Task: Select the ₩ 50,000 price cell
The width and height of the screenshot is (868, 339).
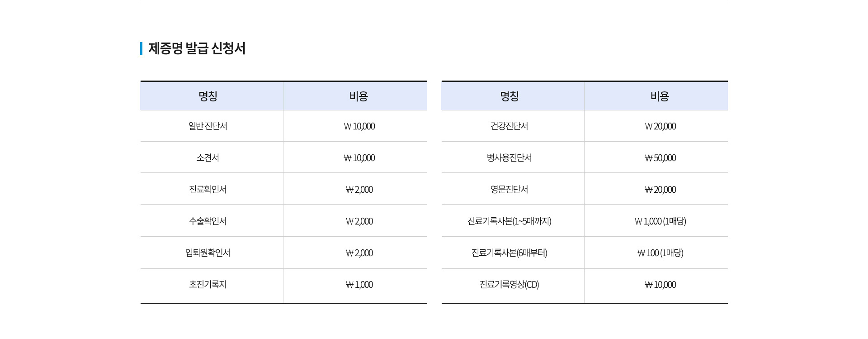Action: click(x=660, y=158)
